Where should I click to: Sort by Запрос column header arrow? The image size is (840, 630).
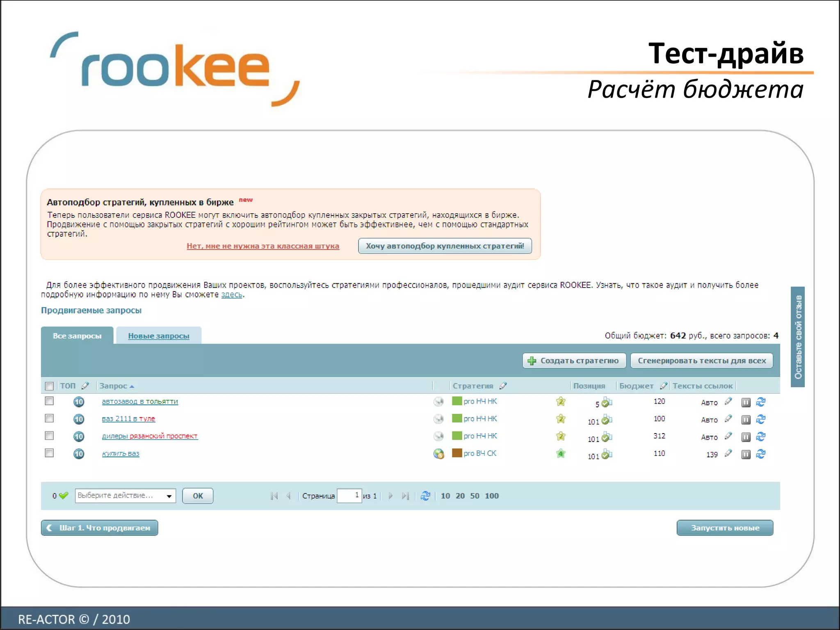click(132, 386)
